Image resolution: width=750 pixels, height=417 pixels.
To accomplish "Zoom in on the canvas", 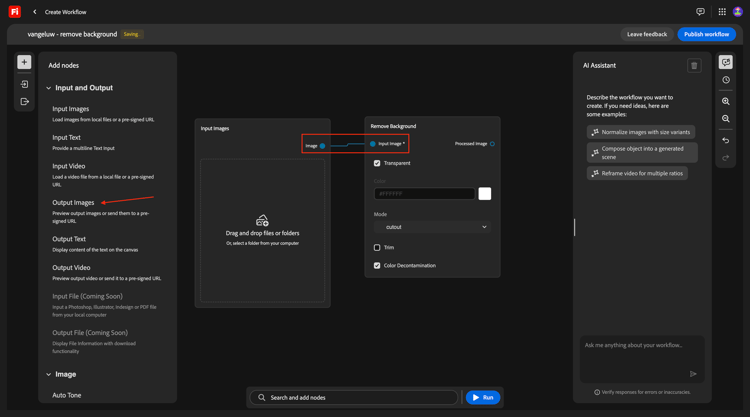I will coord(726,101).
